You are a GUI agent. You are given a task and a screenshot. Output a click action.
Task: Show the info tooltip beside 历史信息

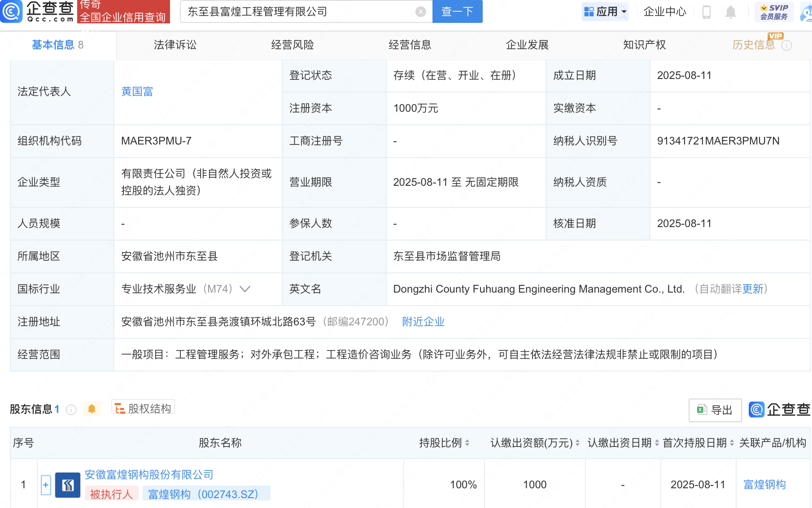[786, 45]
